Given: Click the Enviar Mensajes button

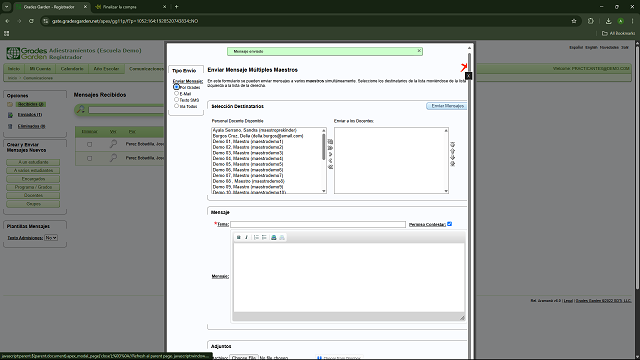Looking at the screenshot, I should pos(447,106).
